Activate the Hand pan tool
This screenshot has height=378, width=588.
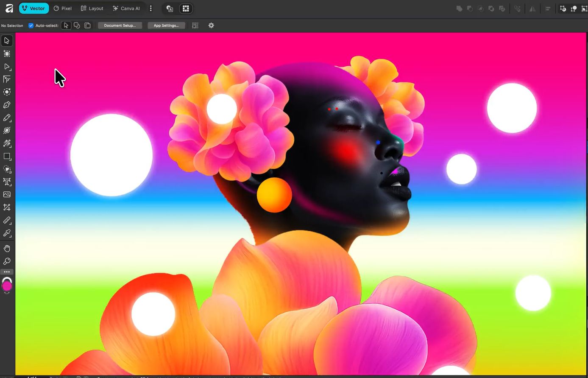7,249
